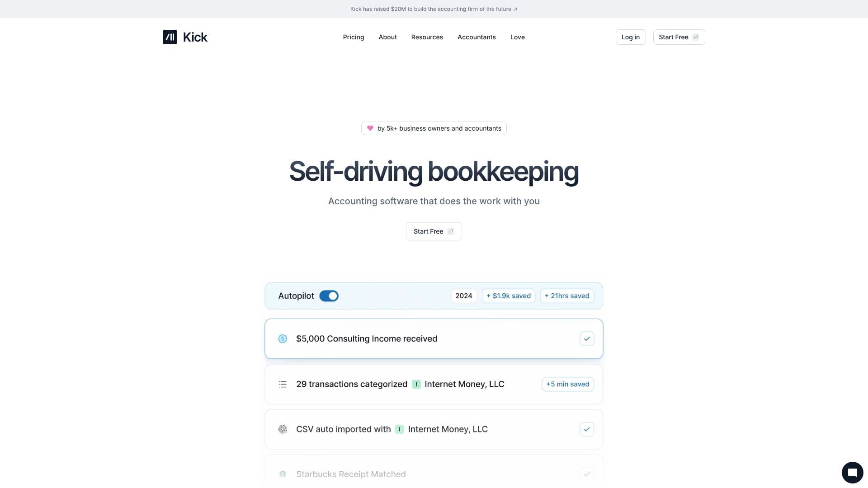Click the Kick wordmark text
868x488 pixels.
(x=195, y=37)
